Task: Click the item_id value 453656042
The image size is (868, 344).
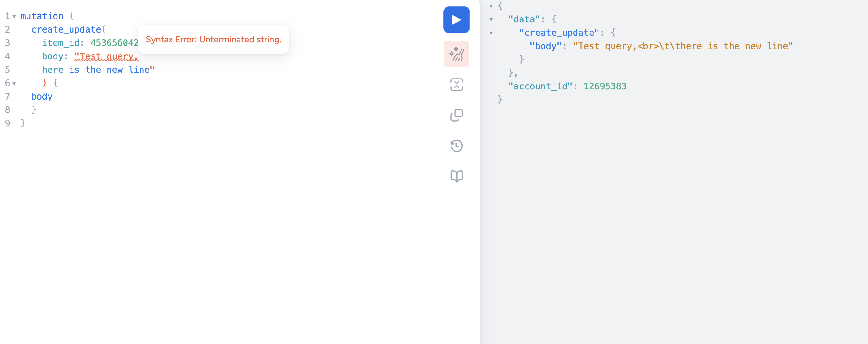Action: point(115,43)
